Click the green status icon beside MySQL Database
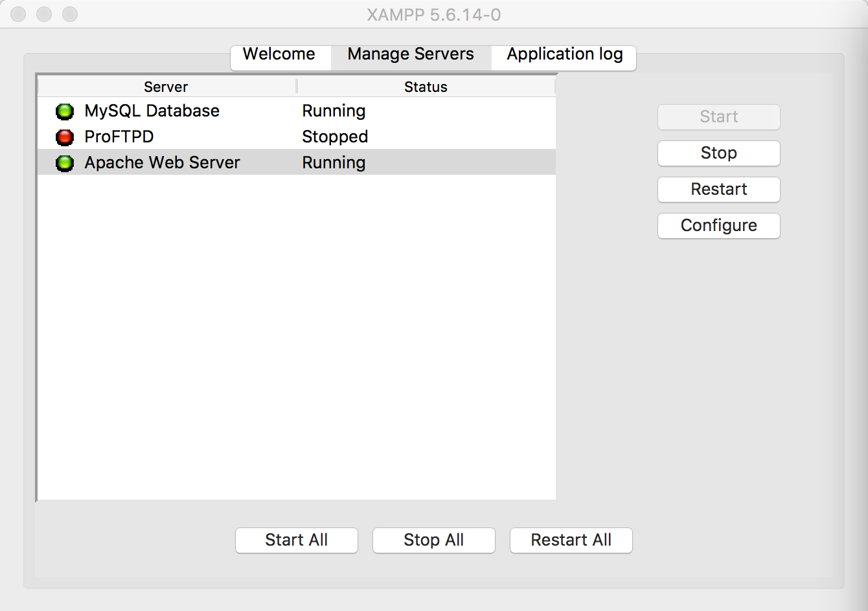This screenshot has height=611, width=868. pos(65,111)
